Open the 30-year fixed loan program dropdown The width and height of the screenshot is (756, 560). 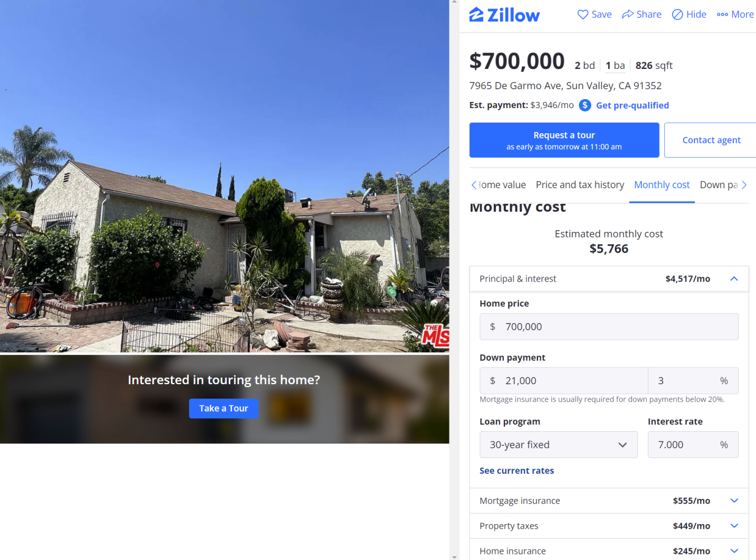tap(559, 445)
